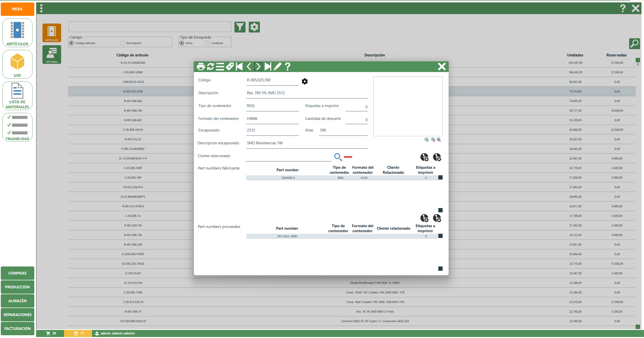Viewport: 644px width, 338px height.
Task: Click the refresh arrows icon in dialog
Action: [x=210, y=66]
